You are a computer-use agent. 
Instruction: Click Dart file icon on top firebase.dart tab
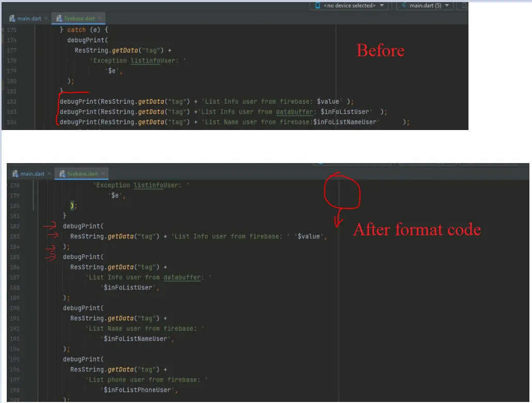[59, 19]
